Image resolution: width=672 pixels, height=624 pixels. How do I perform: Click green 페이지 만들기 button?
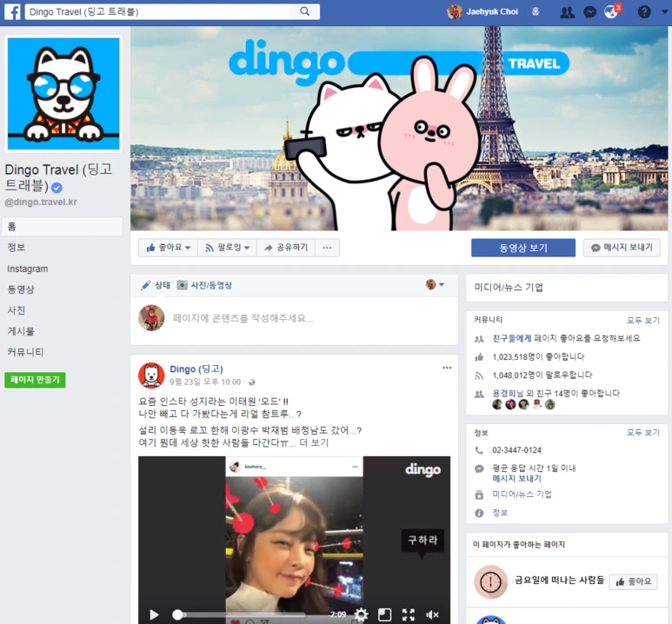tap(35, 380)
